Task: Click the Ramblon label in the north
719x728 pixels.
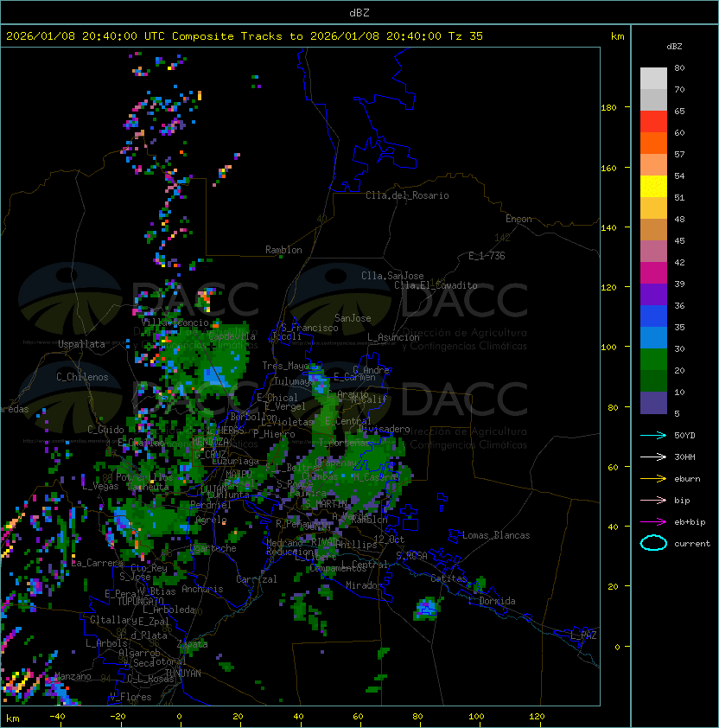Action: point(283,250)
